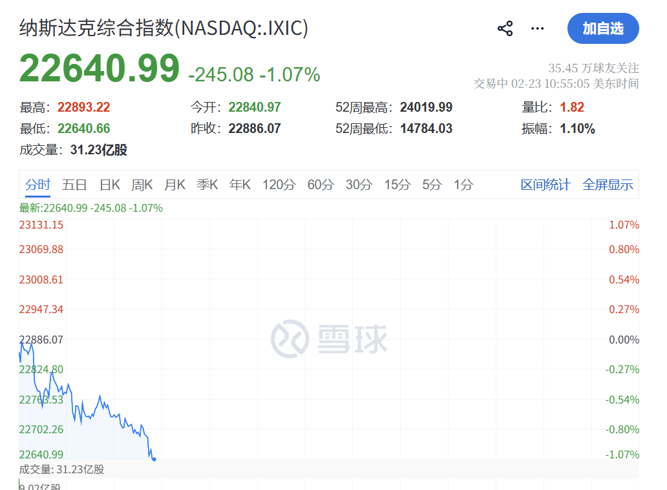Choose the 30分 interval
Image resolution: width=667 pixels, height=490 pixels.
coord(359,184)
